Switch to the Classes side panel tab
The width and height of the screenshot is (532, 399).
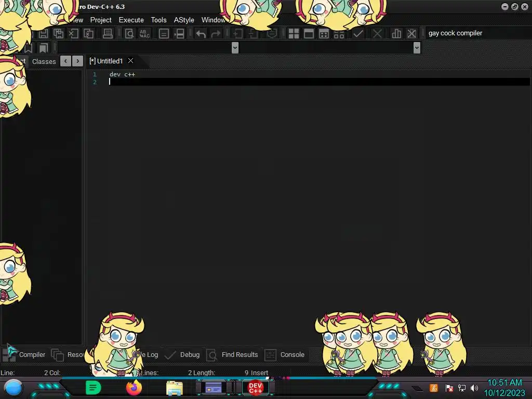44,61
